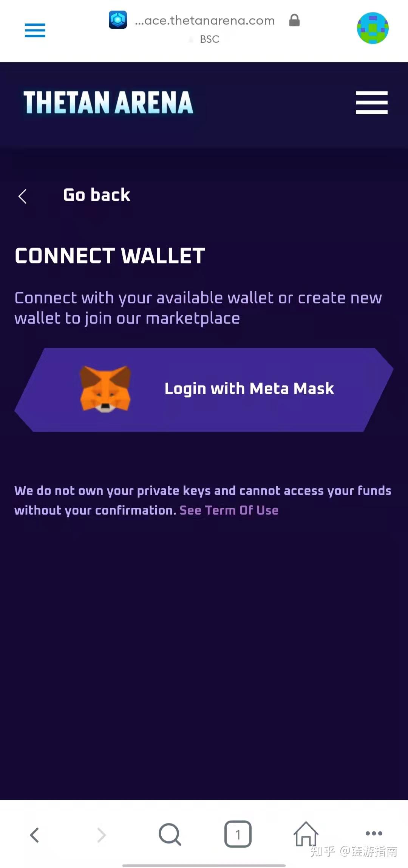Open the three-dot more options menu

pyautogui.click(x=374, y=833)
